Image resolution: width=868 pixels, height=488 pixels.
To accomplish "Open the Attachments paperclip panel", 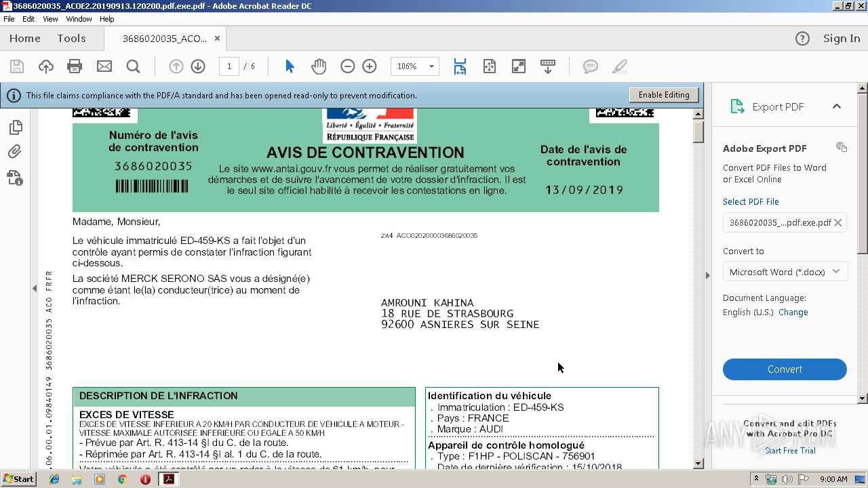I will click(15, 152).
